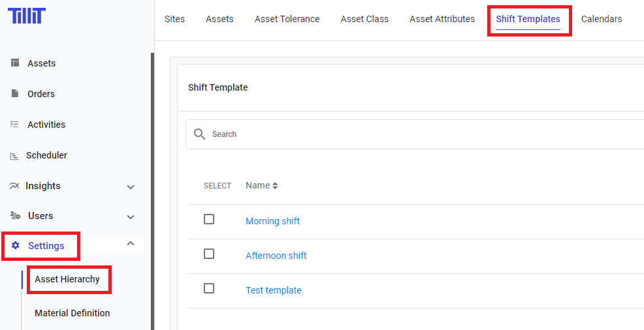Viewport: 644px width, 330px height.
Task: Check the Test template checkbox
Action: pos(209,288)
